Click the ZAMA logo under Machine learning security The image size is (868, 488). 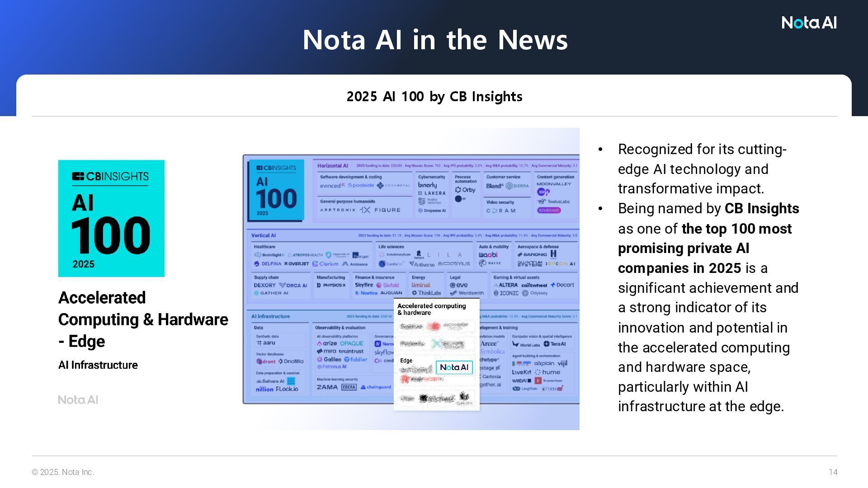tap(327, 387)
